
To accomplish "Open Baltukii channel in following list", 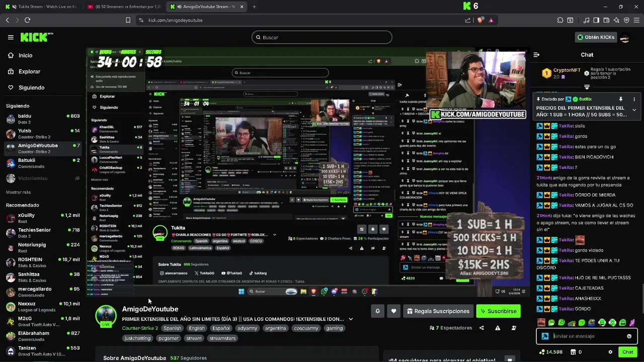I will [x=42, y=163].
